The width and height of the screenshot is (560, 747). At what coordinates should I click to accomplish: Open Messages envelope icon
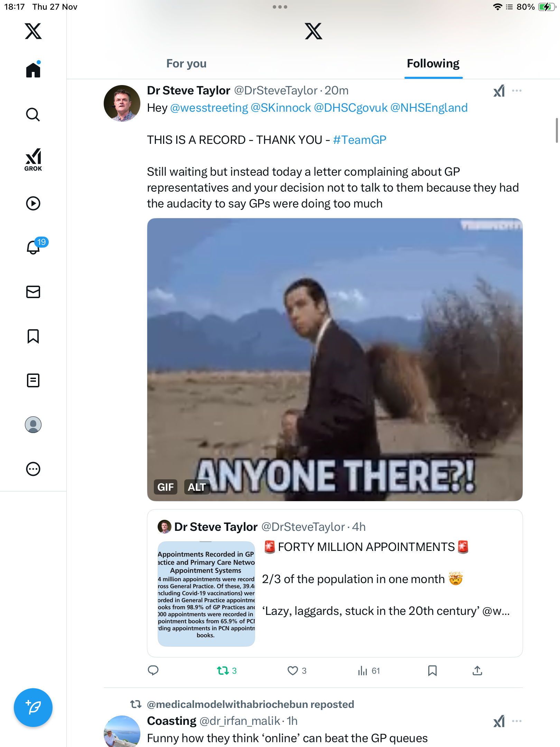tap(33, 292)
